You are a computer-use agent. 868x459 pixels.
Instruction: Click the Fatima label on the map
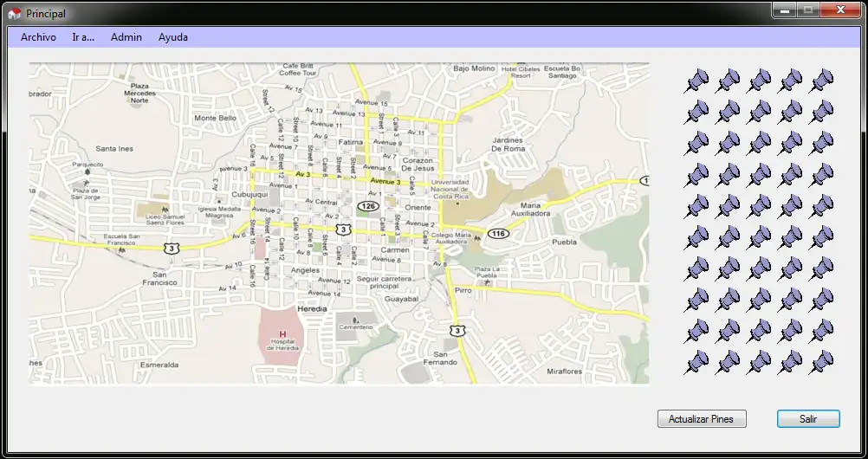tap(351, 142)
